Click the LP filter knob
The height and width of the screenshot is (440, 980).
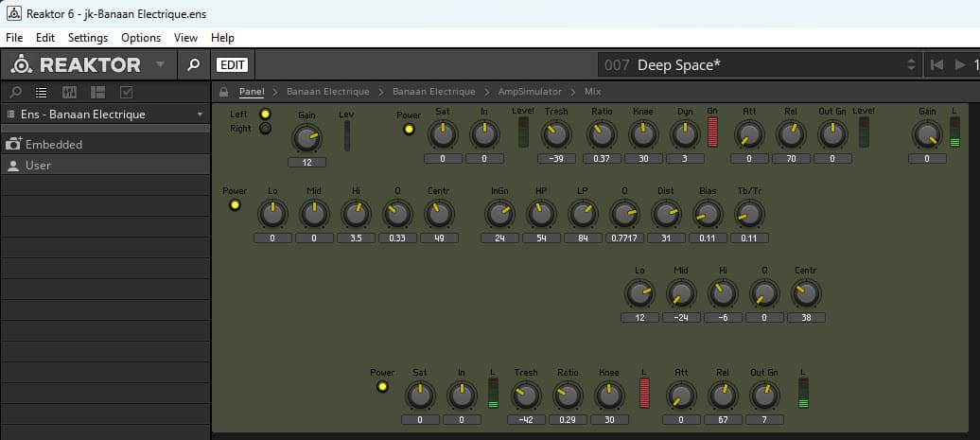(x=583, y=214)
